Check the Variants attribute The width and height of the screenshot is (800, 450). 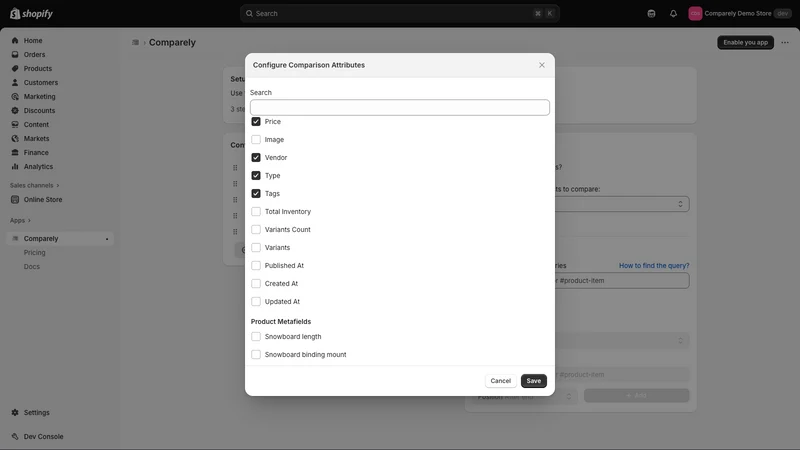256,247
